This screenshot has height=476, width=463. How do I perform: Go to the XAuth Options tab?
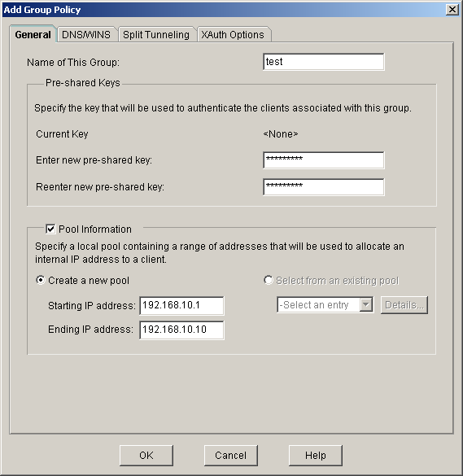[x=233, y=35]
